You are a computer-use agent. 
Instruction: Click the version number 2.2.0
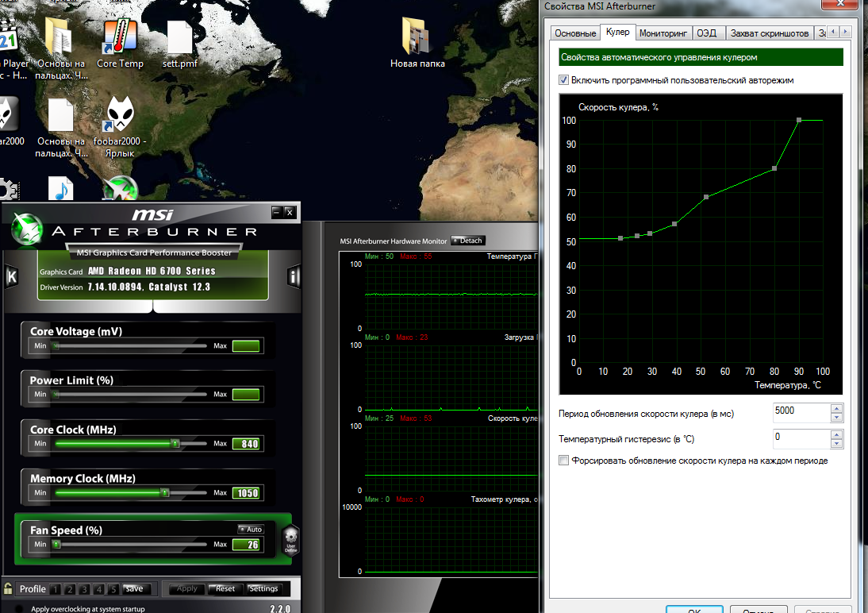(x=280, y=608)
